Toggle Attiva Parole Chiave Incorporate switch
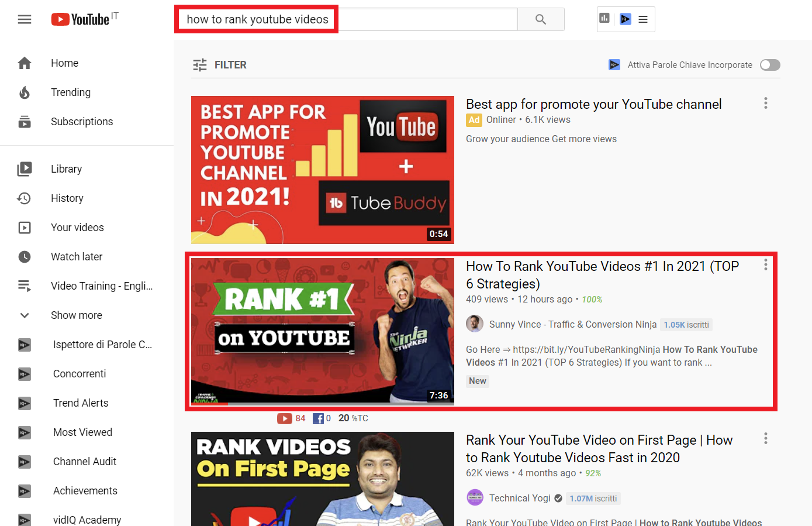Image resolution: width=812 pixels, height=526 pixels. [x=770, y=65]
